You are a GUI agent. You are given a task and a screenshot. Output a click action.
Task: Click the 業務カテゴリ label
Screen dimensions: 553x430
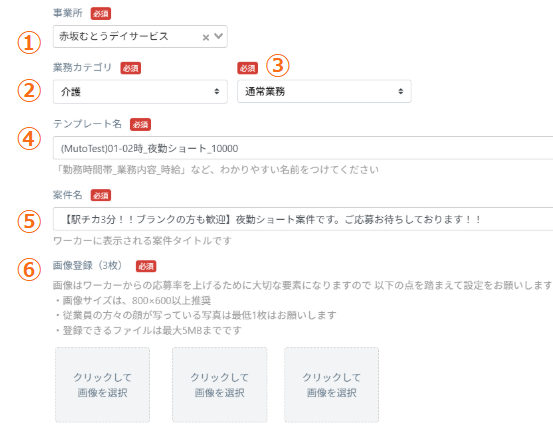click(x=82, y=67)
